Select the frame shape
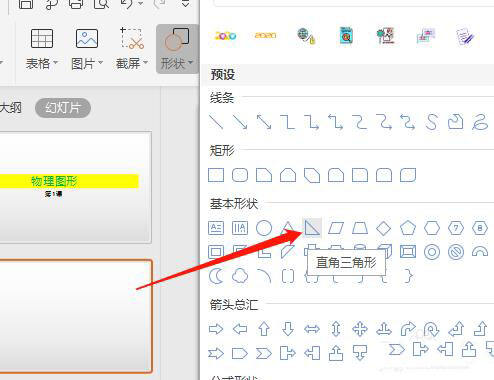494x380 pixels. tap(216, 252)
